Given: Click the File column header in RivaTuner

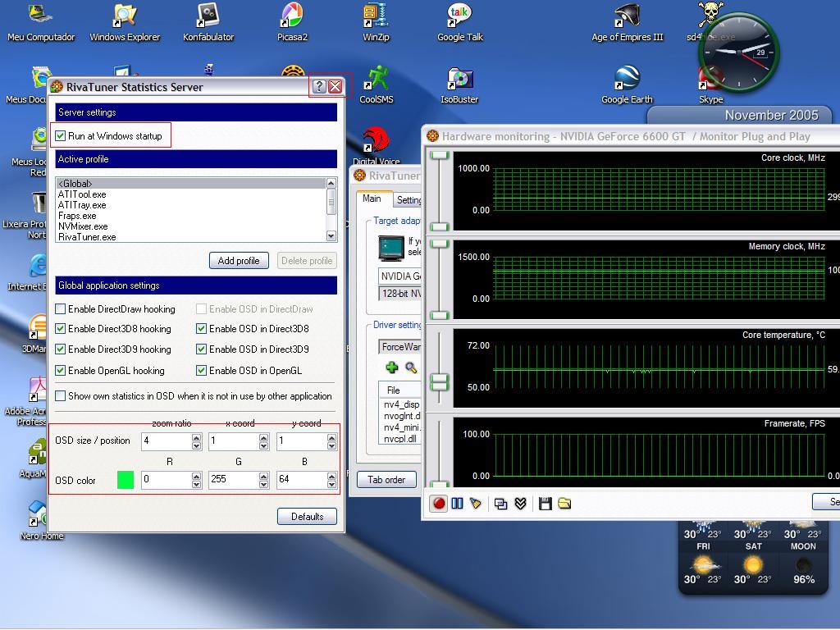Looking at the screenshot, I should [399, 390].
